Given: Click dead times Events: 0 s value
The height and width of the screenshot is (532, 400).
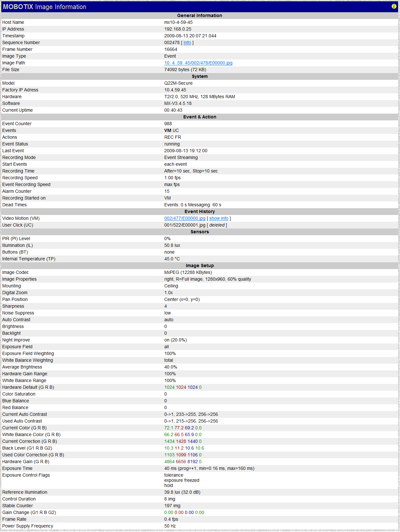Looking at the screenshot, I should click(x=193, y=205).
